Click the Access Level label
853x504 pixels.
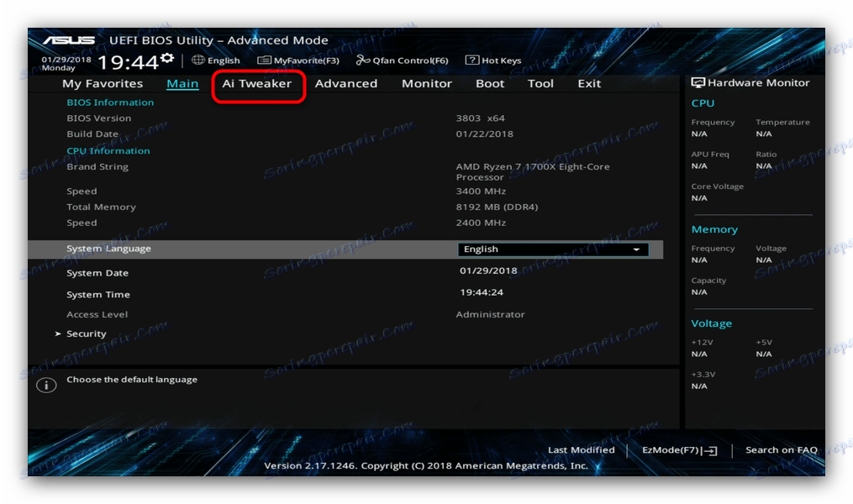pos(97,315)
